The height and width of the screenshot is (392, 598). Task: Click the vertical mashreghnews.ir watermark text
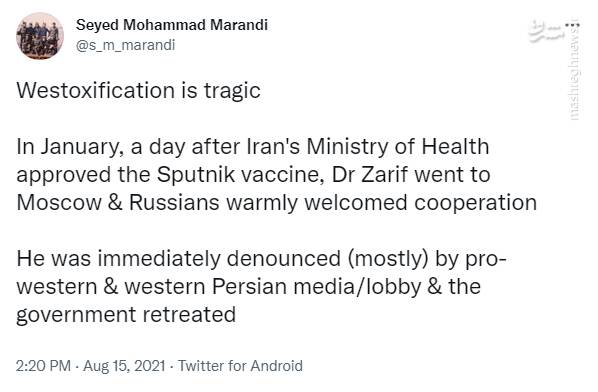574,74
